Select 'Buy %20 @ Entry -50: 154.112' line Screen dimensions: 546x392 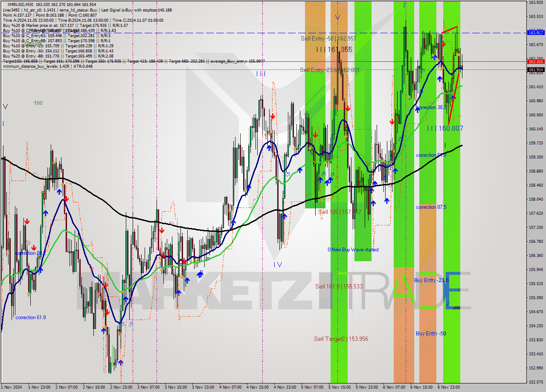point(58,51)
